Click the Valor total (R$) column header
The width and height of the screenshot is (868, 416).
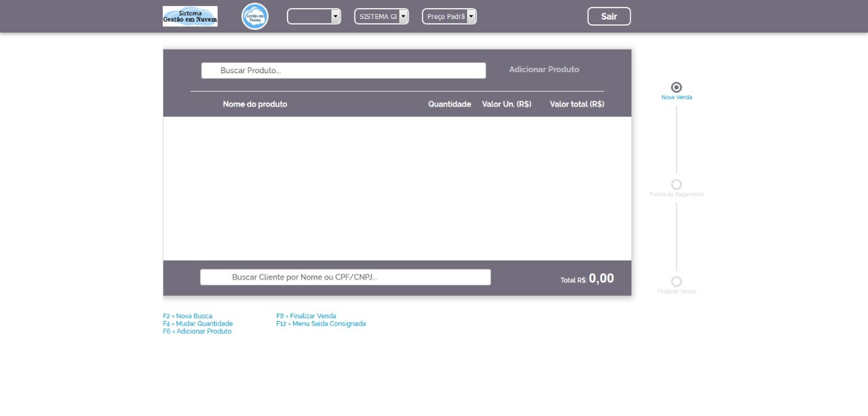tap(576, 104)
